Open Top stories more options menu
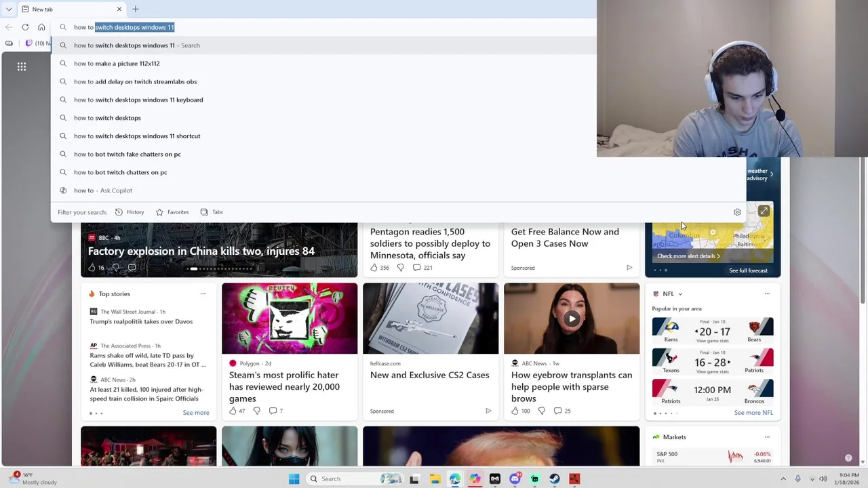The image size is (868, 488). 203,293
